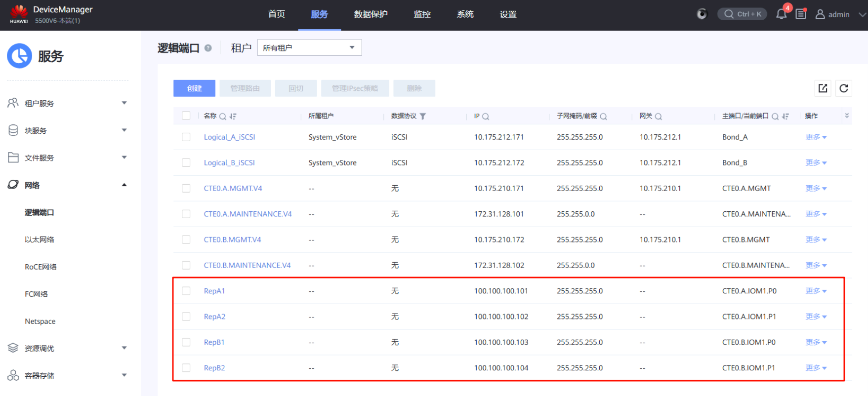Open the 更多 dropdown for RepB2 row
Screen dimensions: 868x396
816,368
